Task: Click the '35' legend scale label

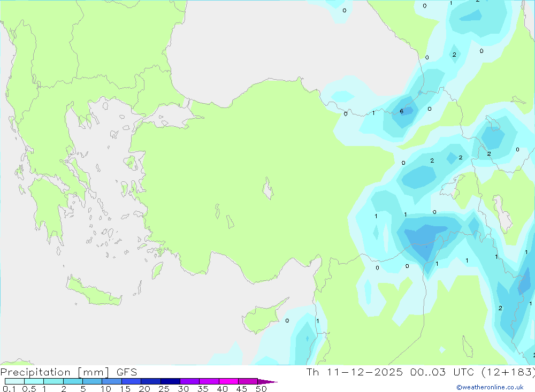Action: coord(203,389)
